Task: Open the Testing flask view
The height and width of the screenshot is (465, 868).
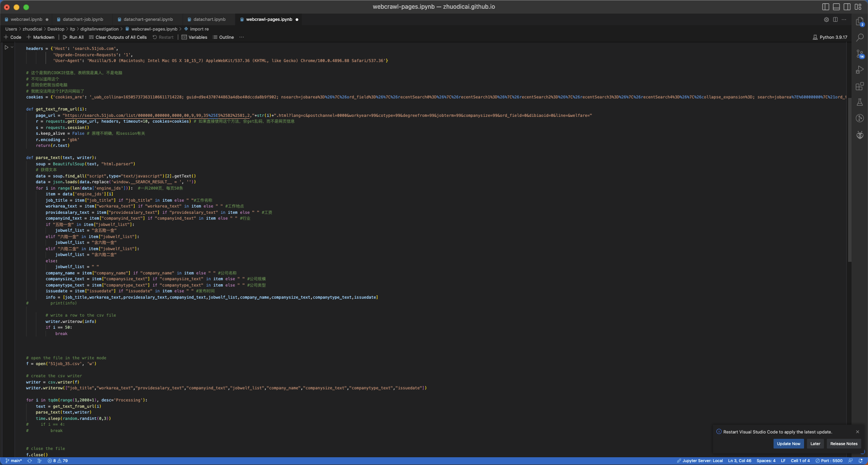Action: point(860,102)
